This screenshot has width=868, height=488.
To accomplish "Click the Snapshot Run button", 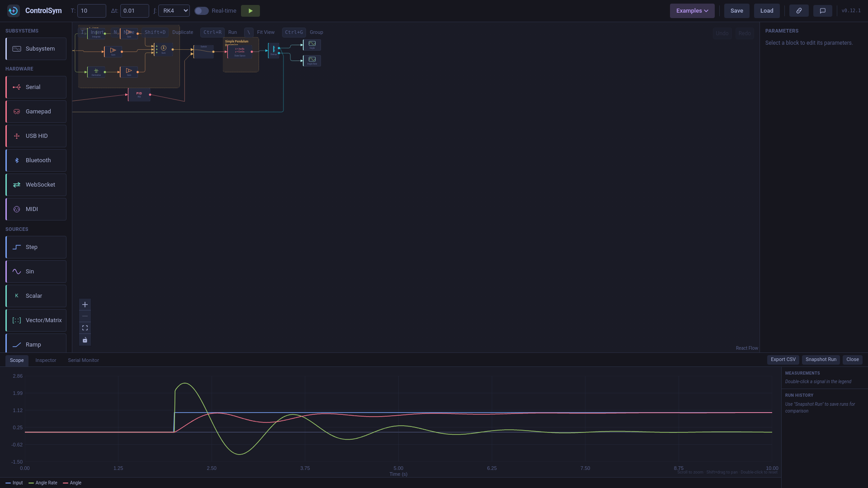I will tap(821, 360).
